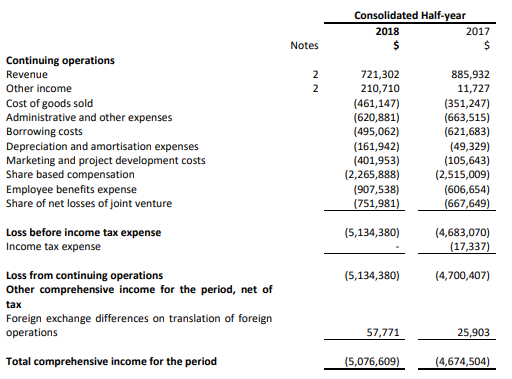Click the Consolidated Half-year header

coord(410,15)
